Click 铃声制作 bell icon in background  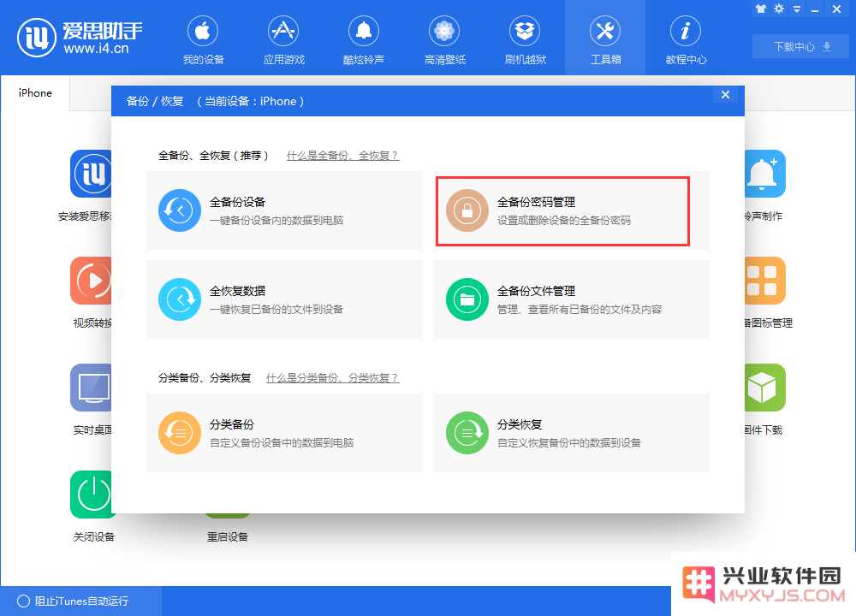pyautogui.click(x=765, y=174)
